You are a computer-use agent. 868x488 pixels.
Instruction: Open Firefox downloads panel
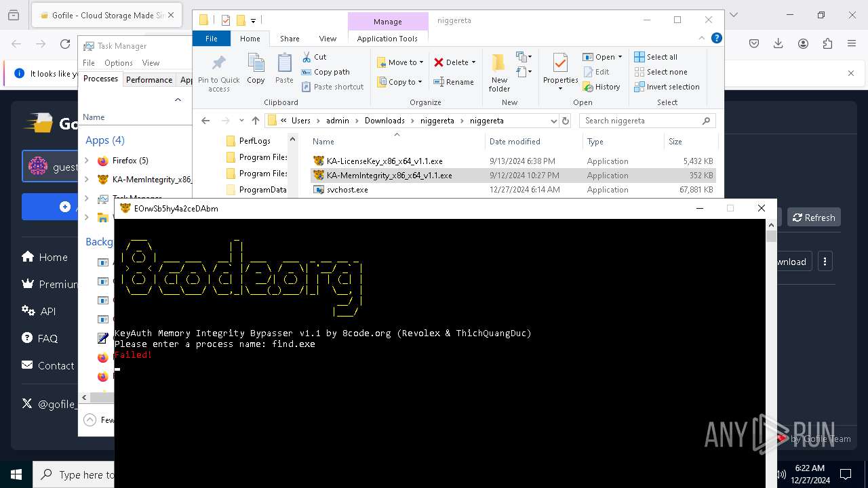tap(778, 44)
